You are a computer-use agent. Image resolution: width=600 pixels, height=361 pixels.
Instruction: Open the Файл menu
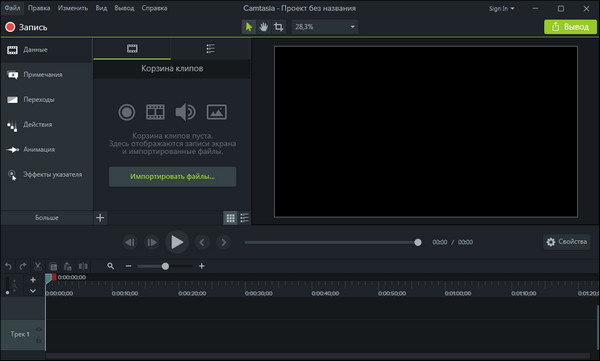coord(12,8)
